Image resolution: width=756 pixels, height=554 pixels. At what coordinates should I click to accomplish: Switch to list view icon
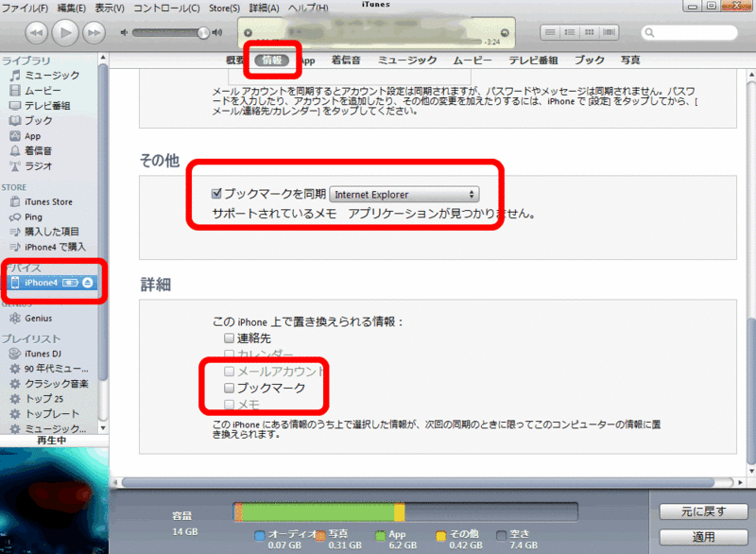tap(550, 32)
